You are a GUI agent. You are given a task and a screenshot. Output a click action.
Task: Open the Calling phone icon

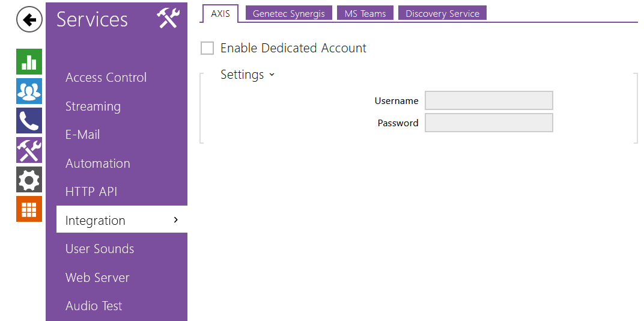click(29, 121)
